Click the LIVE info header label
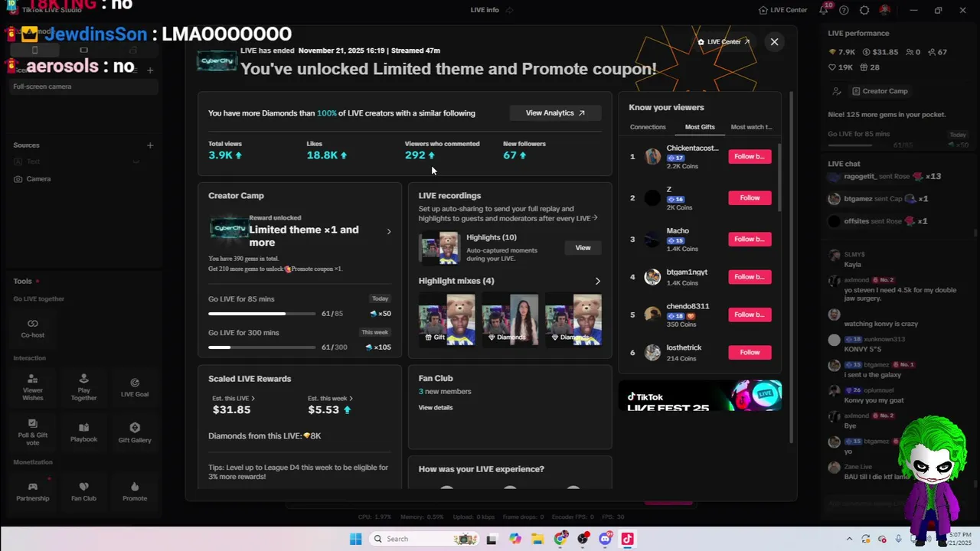Viewport: 980px width, 551px height. pos(485,10)
